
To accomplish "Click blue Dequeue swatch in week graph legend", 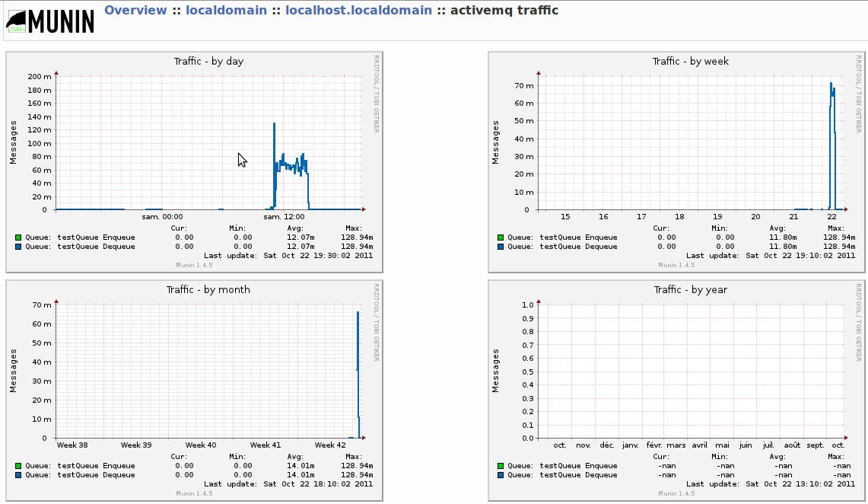I will click(x=500, y=246).
